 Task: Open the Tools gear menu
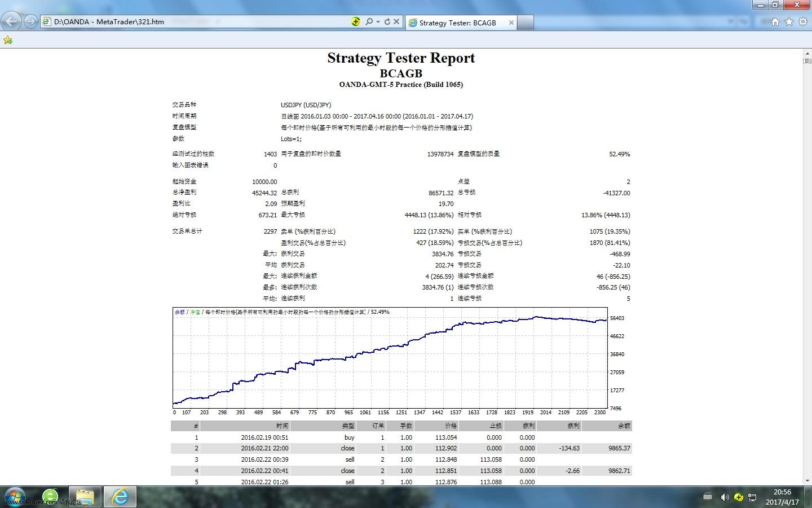(803, 21)
